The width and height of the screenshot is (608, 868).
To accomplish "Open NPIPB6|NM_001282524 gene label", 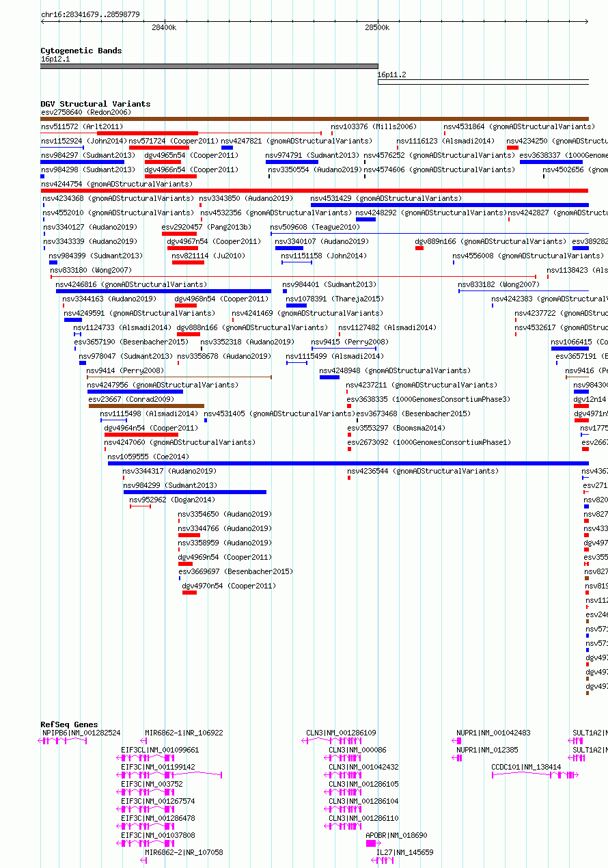I will 81,733.
